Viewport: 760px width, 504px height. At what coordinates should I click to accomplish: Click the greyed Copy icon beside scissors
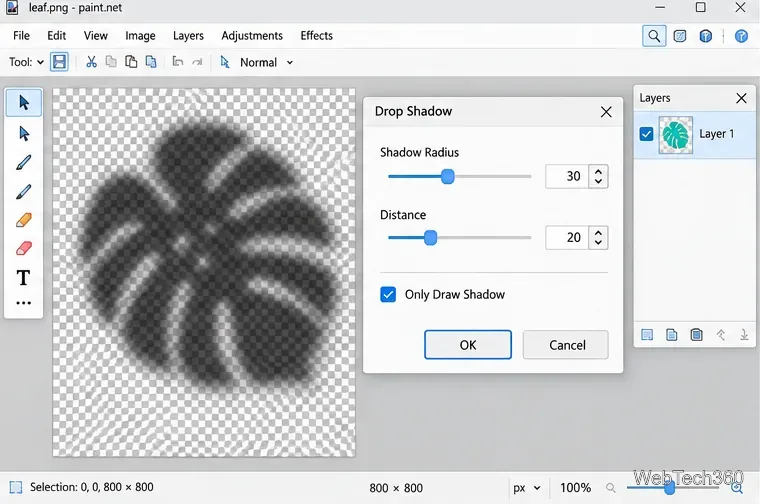[x=111, y=62]
